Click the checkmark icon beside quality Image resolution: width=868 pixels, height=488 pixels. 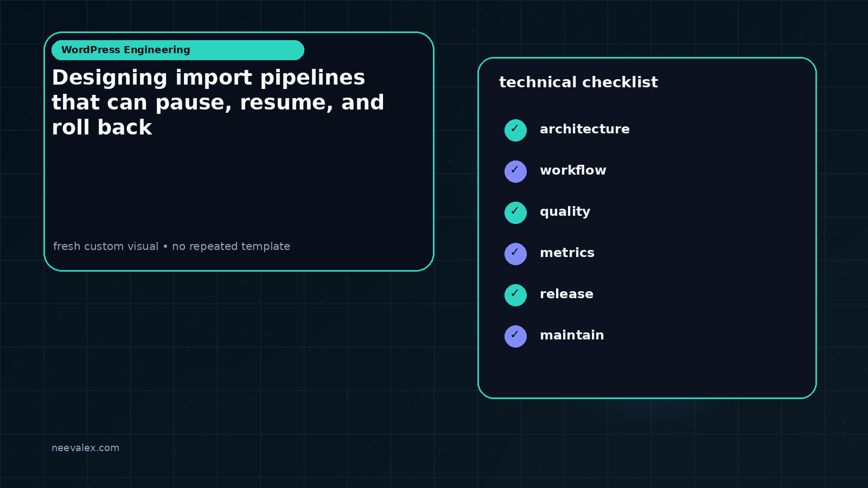pos(515,213)
